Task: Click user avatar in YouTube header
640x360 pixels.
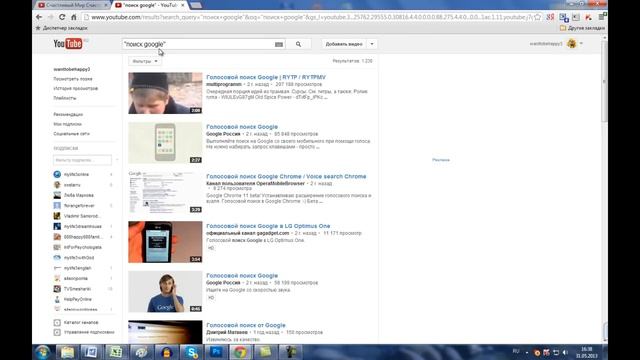Action: [x=572, y=44]
